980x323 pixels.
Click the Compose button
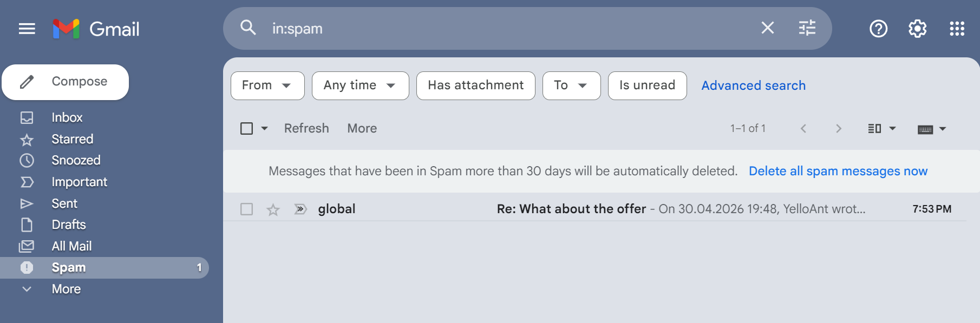click(x=66, y=82)
